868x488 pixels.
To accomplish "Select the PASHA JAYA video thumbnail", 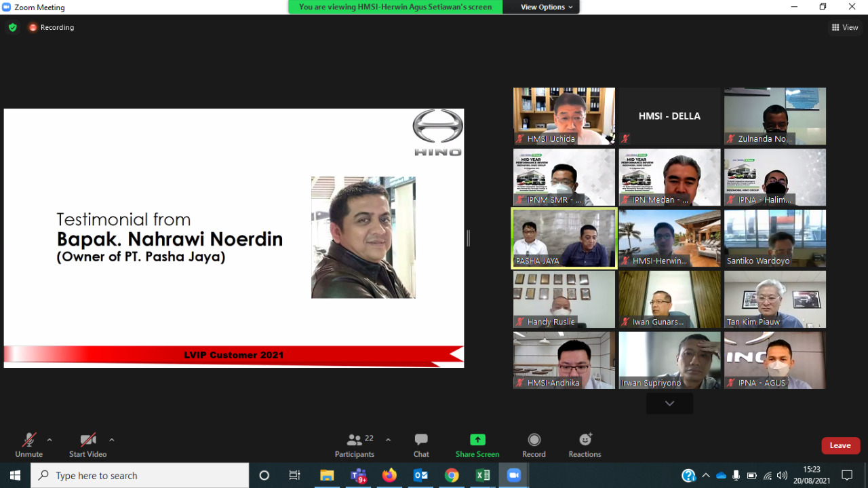I will pyautogui.click(x=564, y=238).
